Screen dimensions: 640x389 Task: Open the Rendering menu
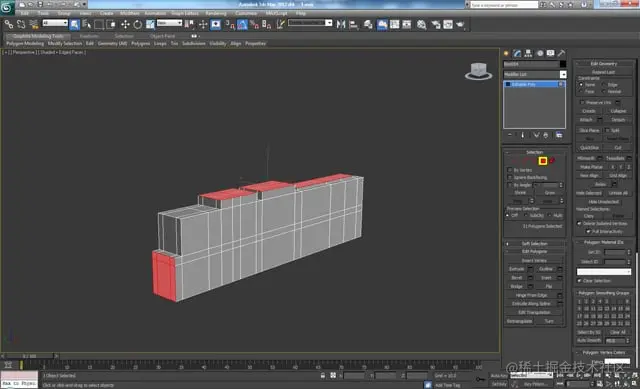pyautogui.click(x=216, y=13)
